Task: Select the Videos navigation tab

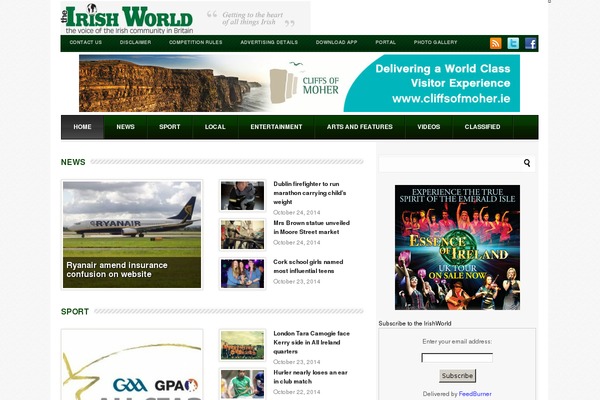Action: tap(429, 127)
